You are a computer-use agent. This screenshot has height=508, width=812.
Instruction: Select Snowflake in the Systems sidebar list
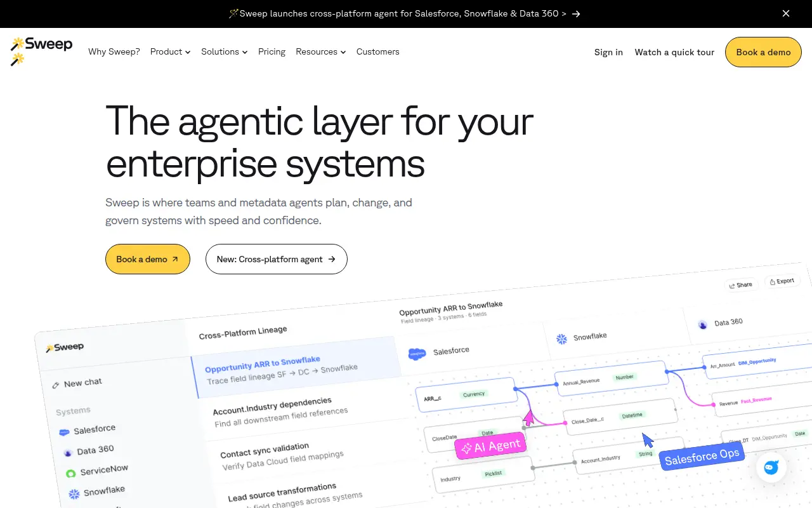click(97, 491)
